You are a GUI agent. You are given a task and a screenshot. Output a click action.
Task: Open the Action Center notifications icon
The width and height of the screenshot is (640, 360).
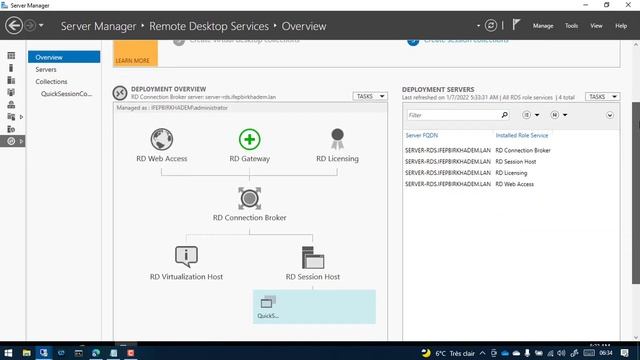(624, 353)
